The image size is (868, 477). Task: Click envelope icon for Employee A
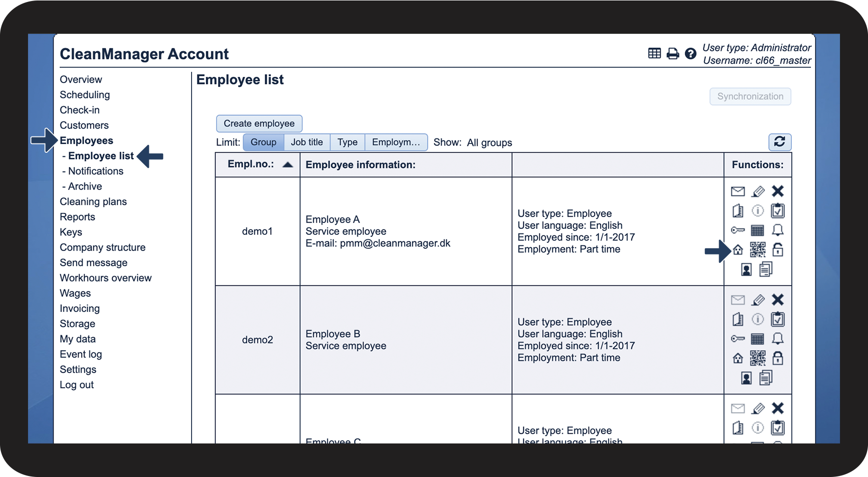[x=738, y=191]
